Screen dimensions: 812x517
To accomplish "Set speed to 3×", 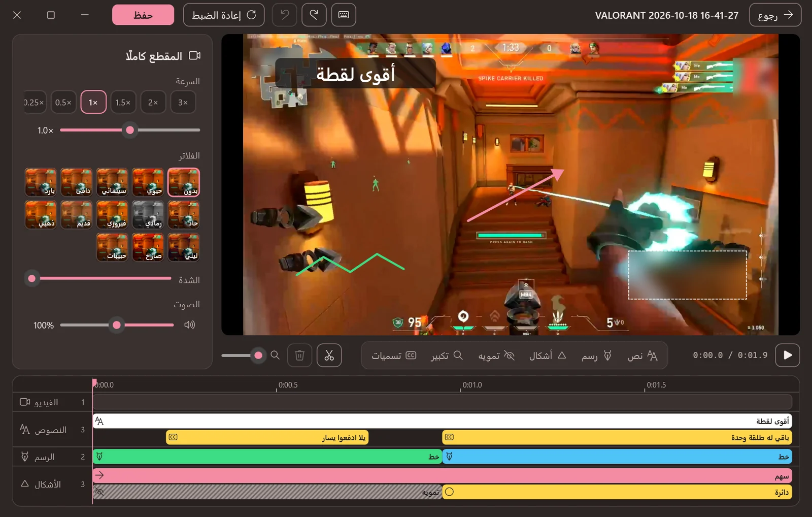I will 183,102.
